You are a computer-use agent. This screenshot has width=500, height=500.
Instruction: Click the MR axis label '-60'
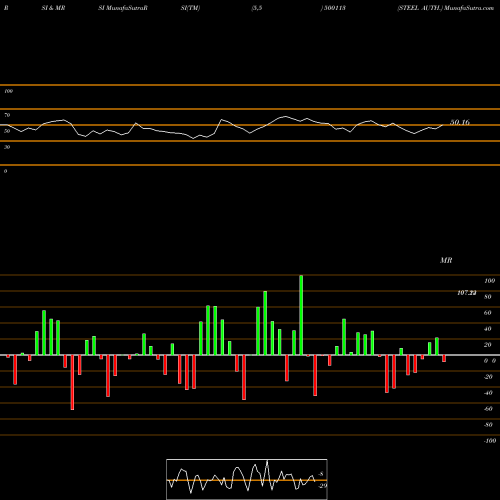tap(488, 409)
